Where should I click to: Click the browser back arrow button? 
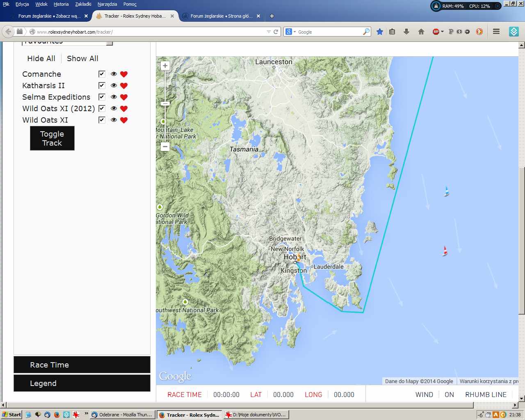coord(8,32)
